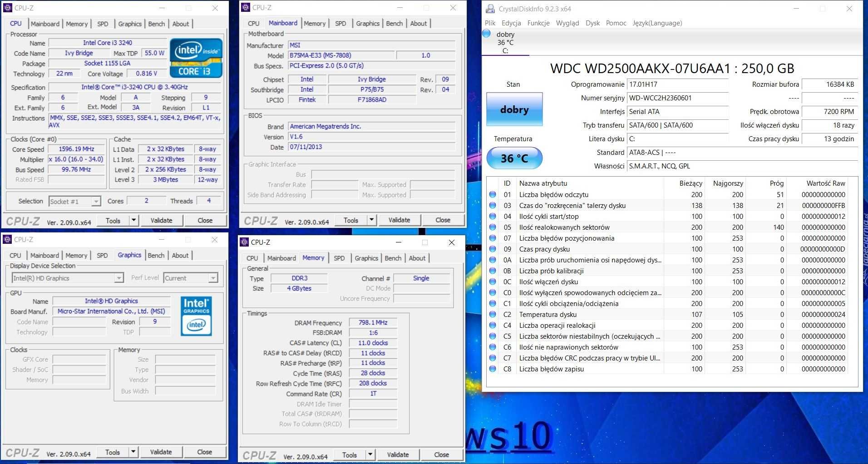The height and width of the screenshot is (464, 868).
Task: Open the Dysk menu
Action: [592, 23]
